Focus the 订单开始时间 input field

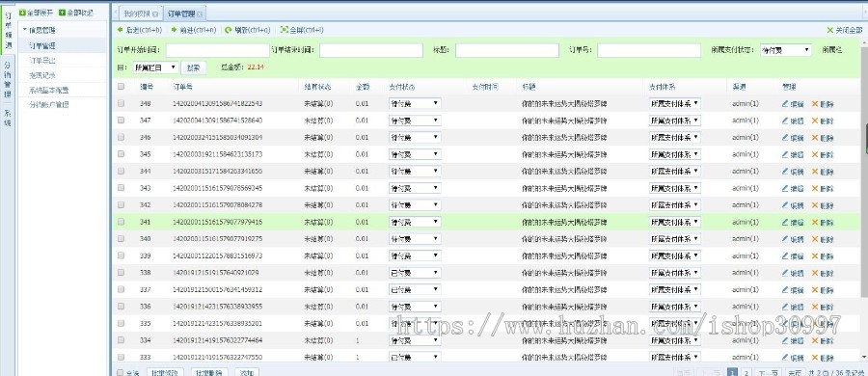218,50
